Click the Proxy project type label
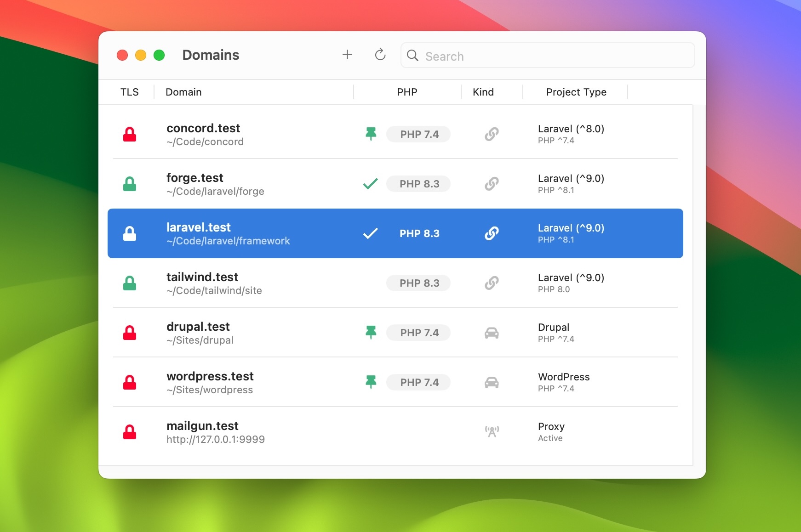This screenshot has height=532, width=801. pos(551,427)
